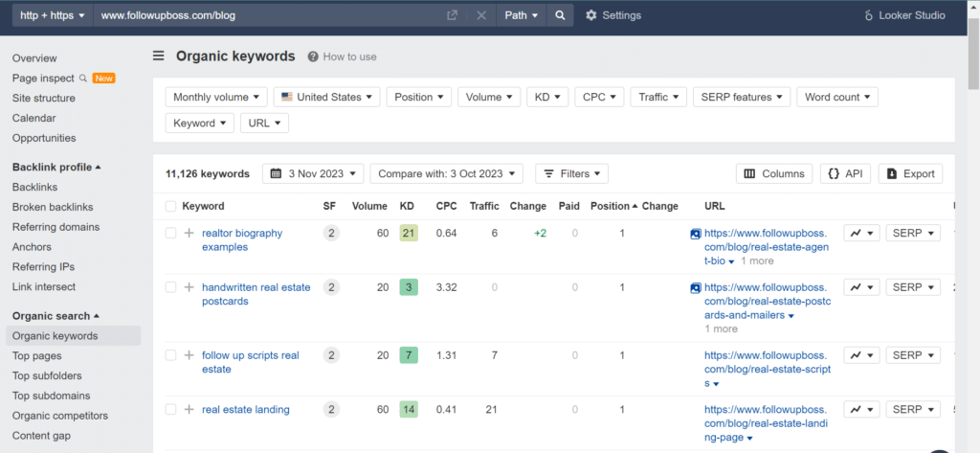The image size is (980, 453).
Task: Open trend chart button for real estate landing
Action: (x=862, y=409)
